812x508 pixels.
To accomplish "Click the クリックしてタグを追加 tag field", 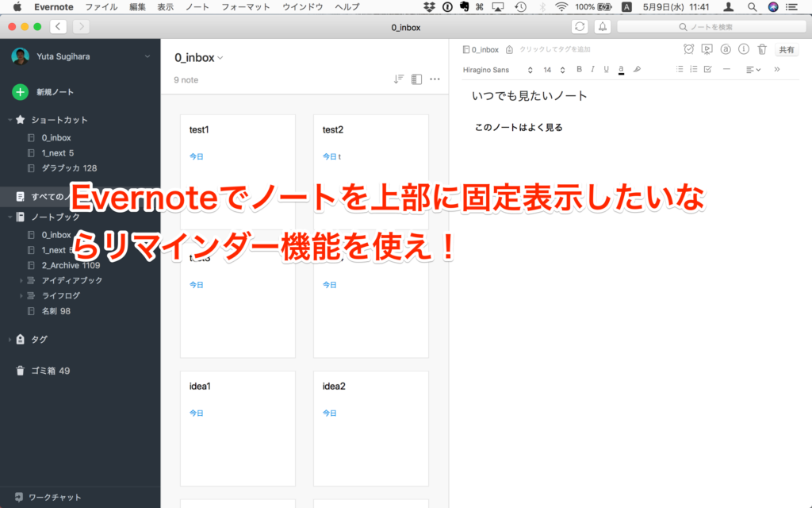I will (554, 50).
